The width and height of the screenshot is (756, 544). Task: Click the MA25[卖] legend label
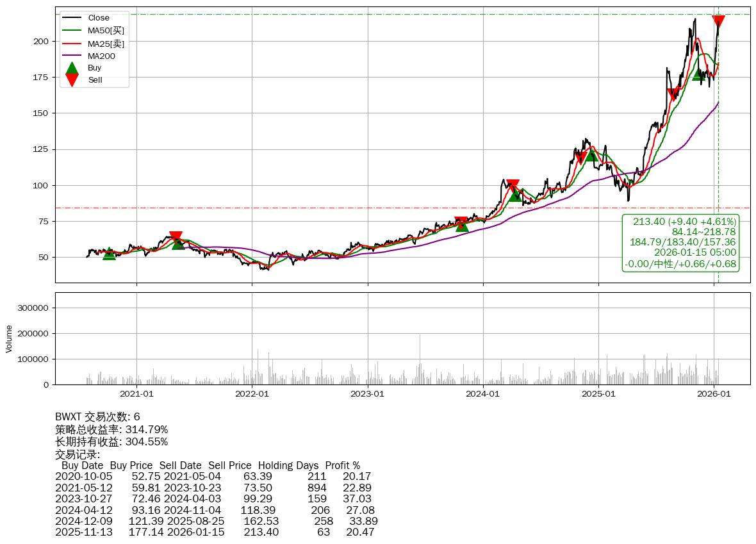click(106, 43)
